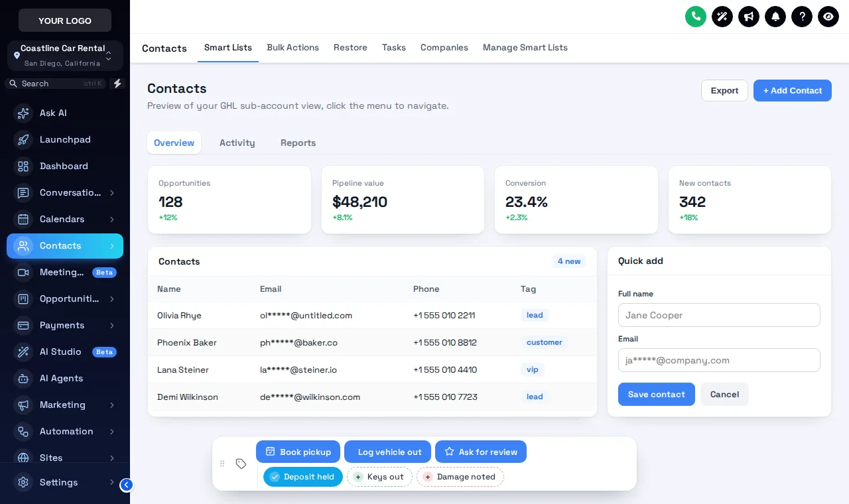849x504 pixels.
Task: Expand the Automation sidebar chevron
Action: coord(112,432)
